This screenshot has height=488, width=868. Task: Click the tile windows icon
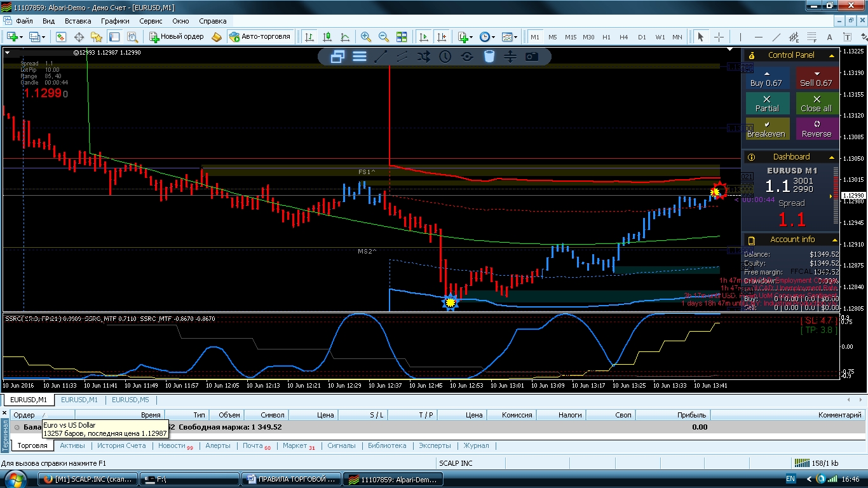402,37
